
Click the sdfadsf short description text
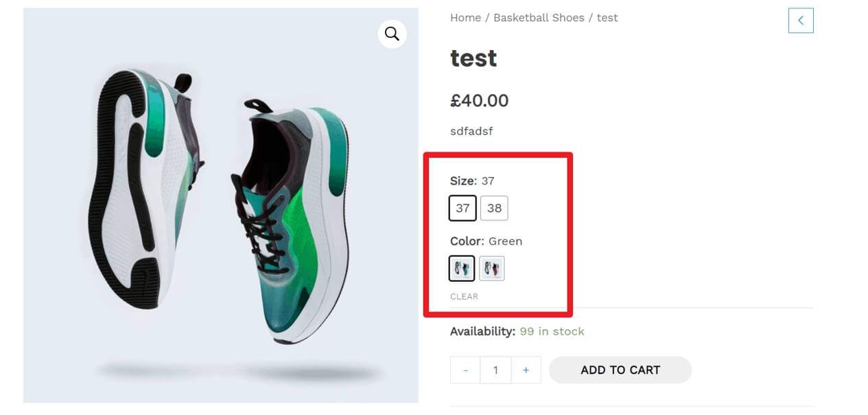tap(471, 131)
